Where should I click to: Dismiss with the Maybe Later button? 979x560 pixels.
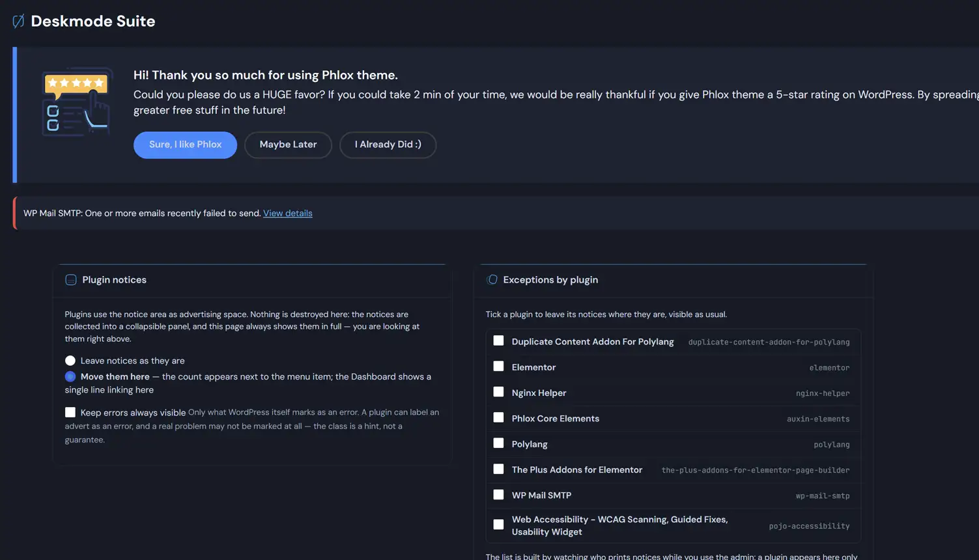(x=288, y=145)
